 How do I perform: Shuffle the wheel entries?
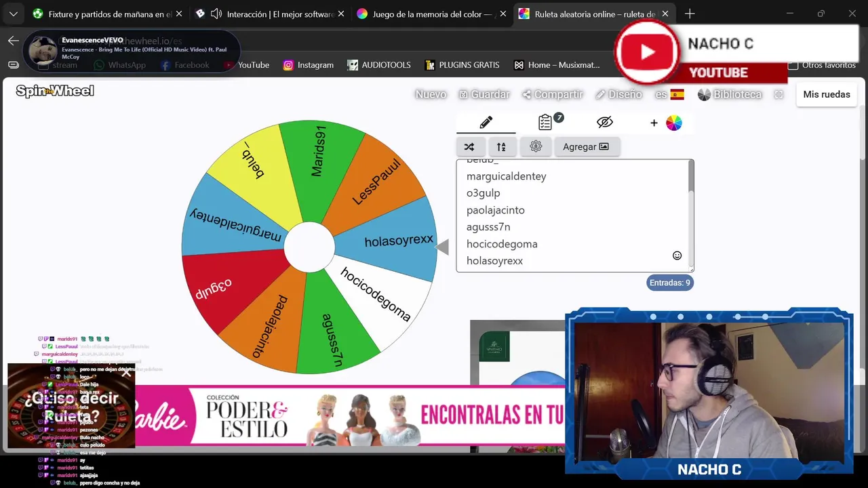click(469, 146)
